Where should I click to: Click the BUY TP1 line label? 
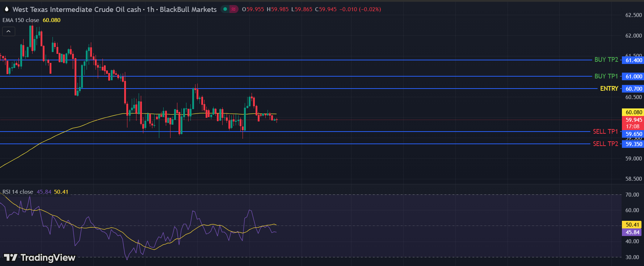[606, 76]
